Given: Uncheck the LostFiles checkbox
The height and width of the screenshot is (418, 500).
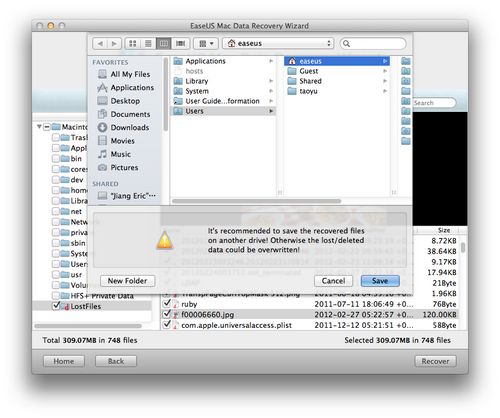Looking at the screenshot, I should point(56,306).
